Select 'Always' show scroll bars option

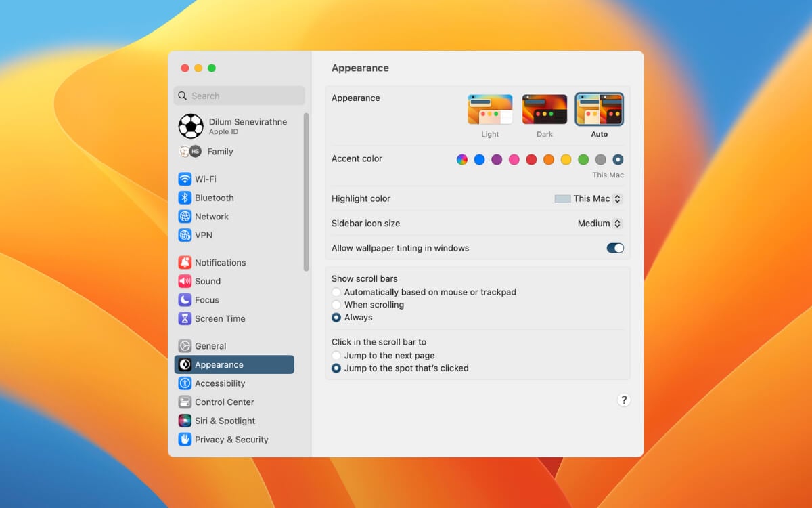click(336, 317)
